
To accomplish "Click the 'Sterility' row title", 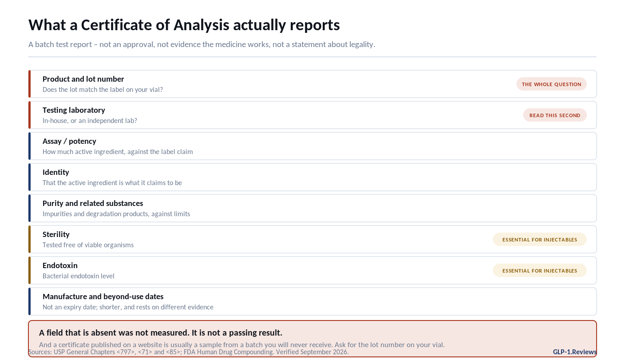I will coord(56,234).
